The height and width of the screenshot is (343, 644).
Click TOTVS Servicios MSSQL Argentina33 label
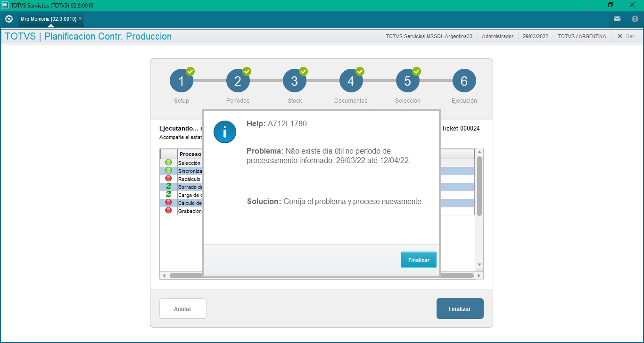429,36
